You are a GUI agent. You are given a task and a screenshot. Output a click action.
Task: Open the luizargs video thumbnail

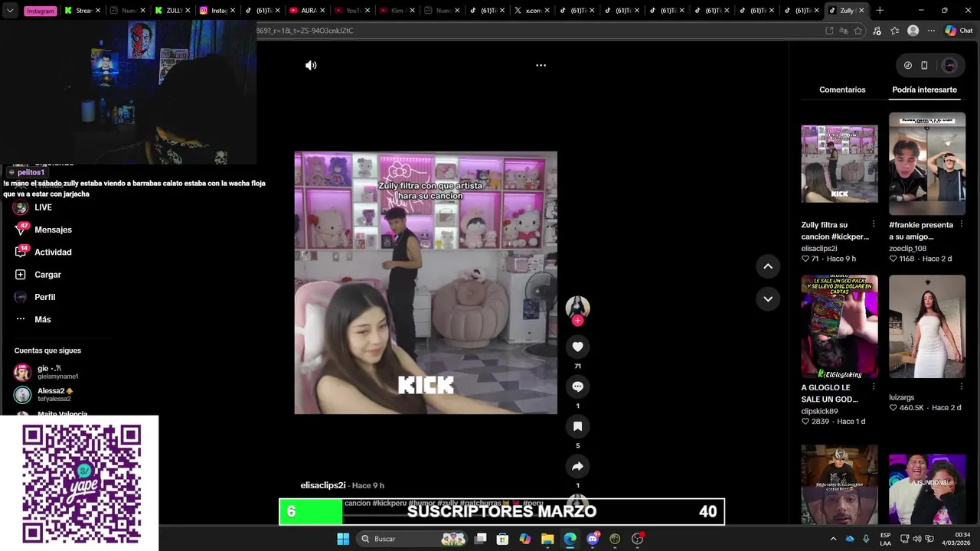[x=927, y=327]
